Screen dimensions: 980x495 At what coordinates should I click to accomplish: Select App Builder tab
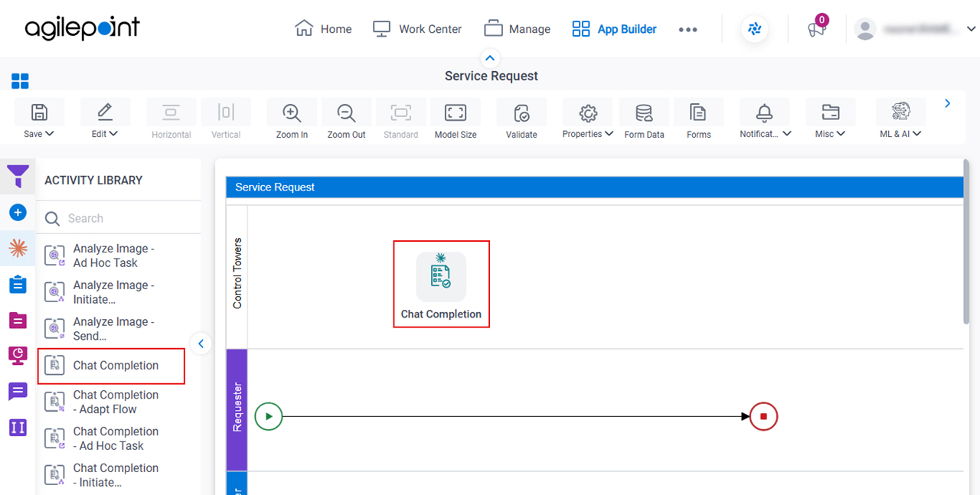coord(614,29)
